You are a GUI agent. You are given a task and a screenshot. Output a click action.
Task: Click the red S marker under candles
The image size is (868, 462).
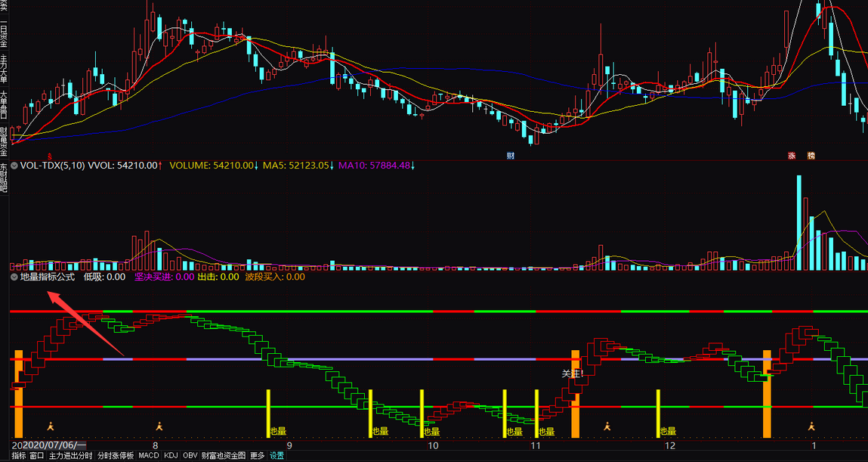(x=50, y=157)
